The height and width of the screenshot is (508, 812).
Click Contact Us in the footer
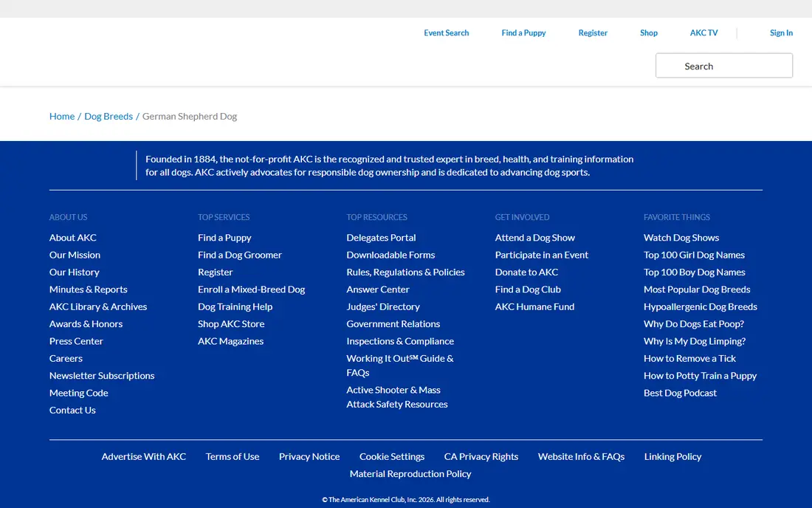[72, 410]
